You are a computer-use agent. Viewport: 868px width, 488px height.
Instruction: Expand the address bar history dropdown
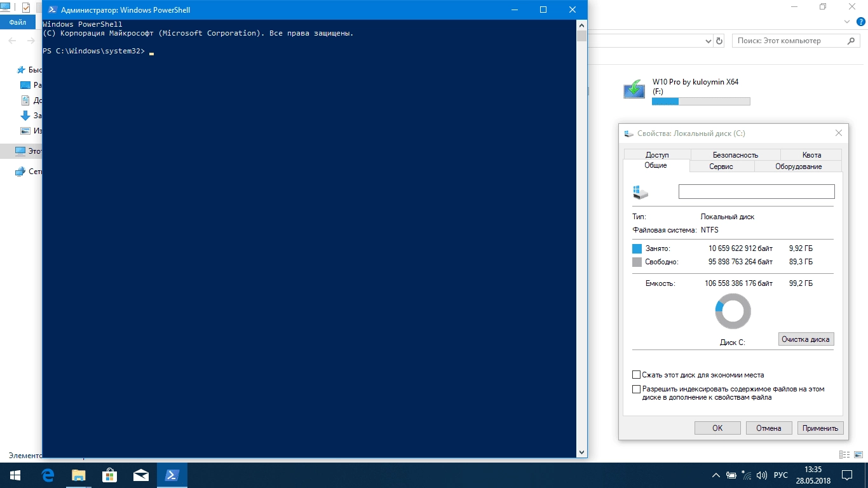(x=709, y=41)
